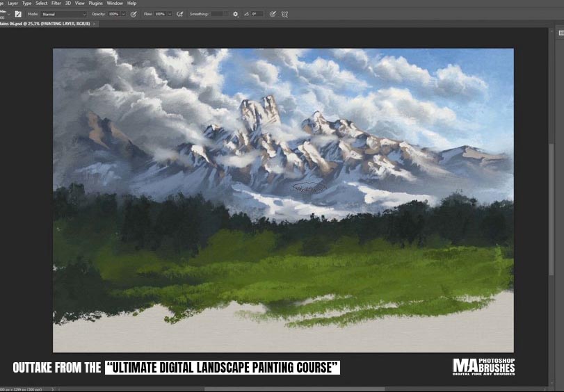Toggle pressure for opacity button
This screenshot has height=392, width=564.
[134, 14]
